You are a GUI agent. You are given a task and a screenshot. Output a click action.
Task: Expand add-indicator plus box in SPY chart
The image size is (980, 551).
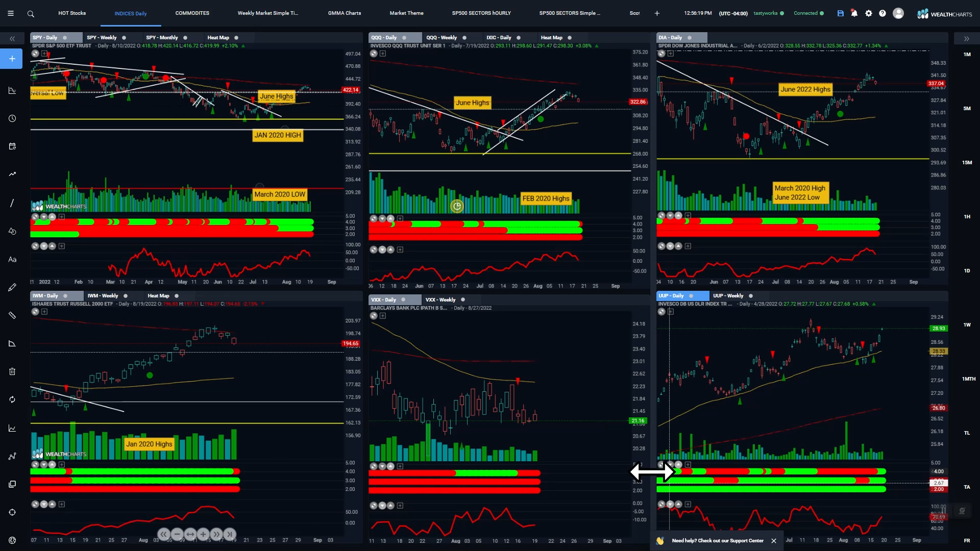(x=44, y=54)
